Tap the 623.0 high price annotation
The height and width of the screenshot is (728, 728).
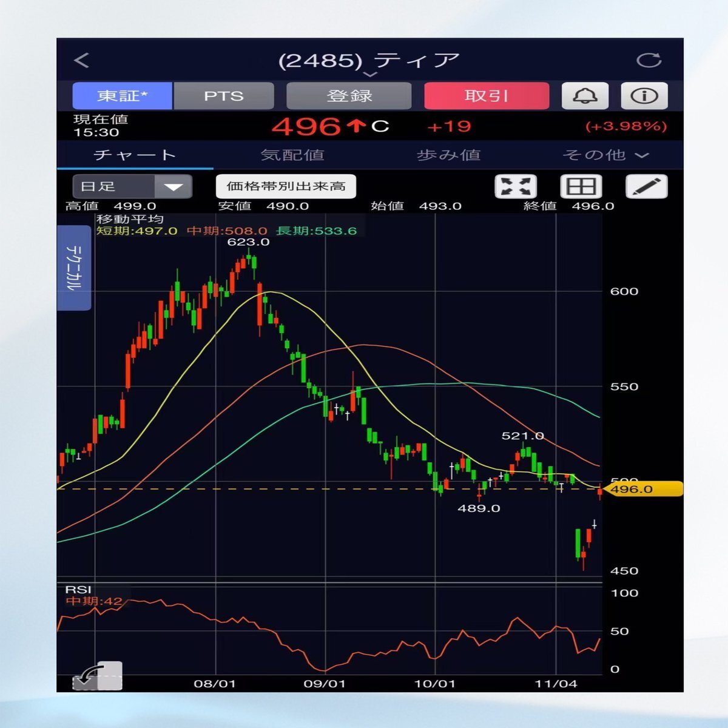point(248,242)
